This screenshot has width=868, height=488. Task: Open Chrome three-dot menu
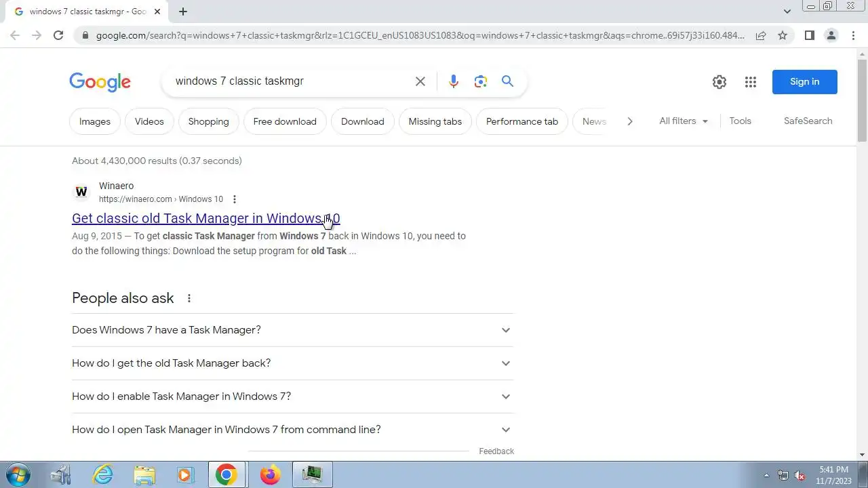coord(853,35)
